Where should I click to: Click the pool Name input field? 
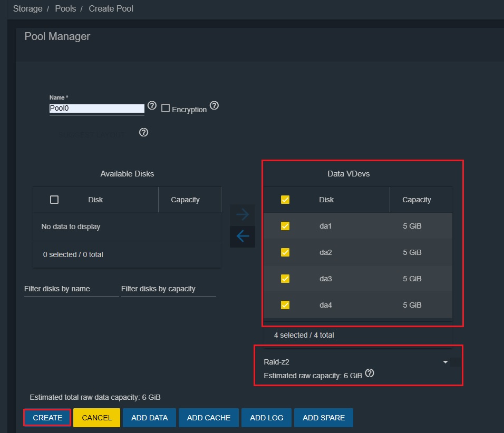[x=96, y=109]
